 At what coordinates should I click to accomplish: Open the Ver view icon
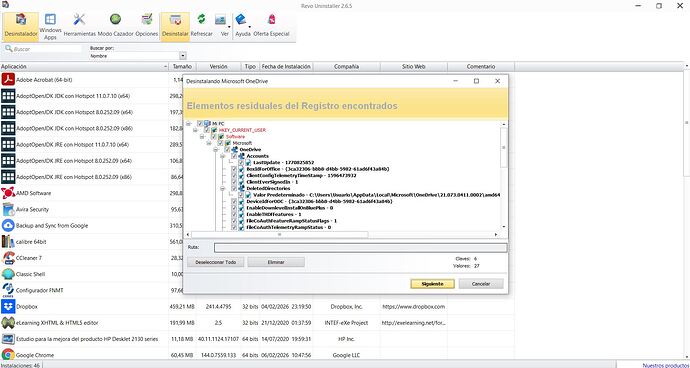pos(220,20)
